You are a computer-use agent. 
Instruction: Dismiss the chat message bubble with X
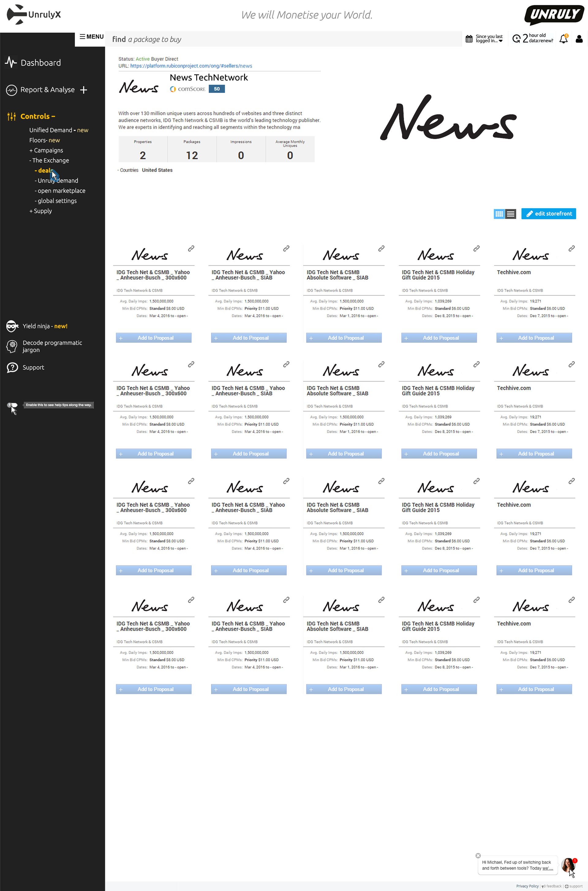(x=478, y=855)
